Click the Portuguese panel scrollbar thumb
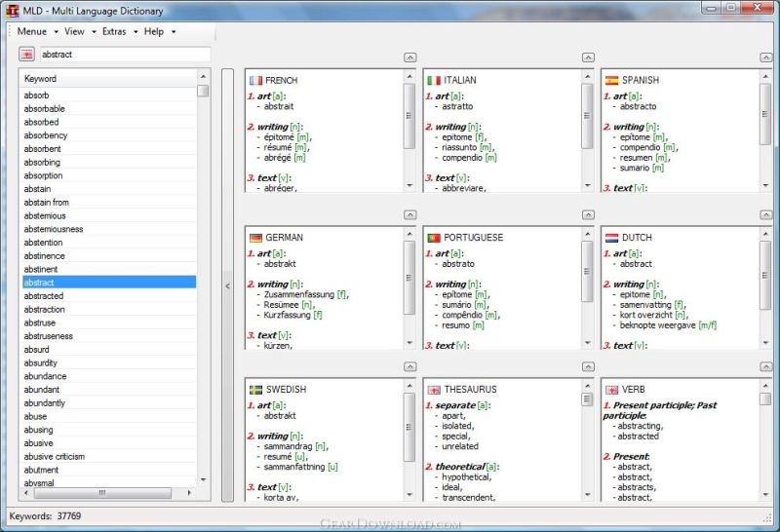780x532 pixels. click(588, 272)
